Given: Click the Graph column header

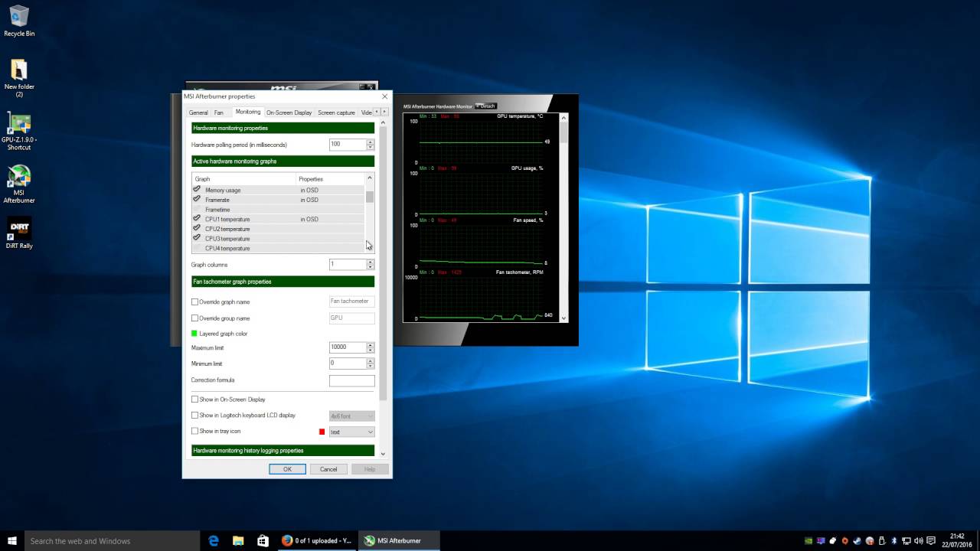Looking at the screenshot, I should click(x=244, y=179).
